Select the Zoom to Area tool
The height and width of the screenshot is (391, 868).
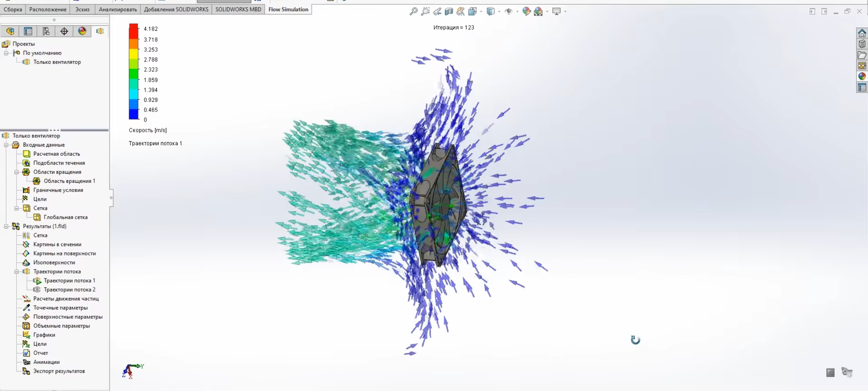[x=425, y=12]
